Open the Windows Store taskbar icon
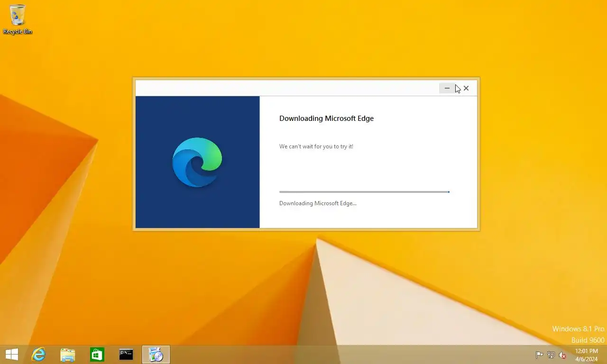 tap(97, 355)
